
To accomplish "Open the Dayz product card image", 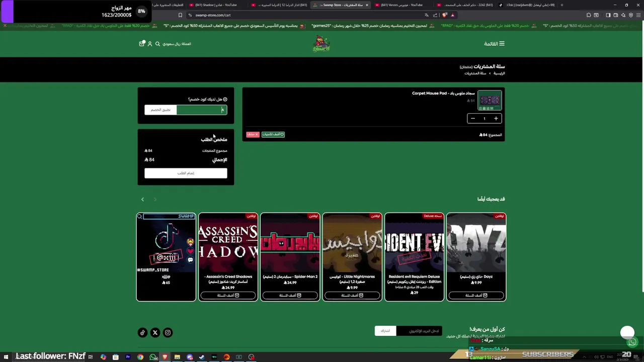I will pos(476,242).
